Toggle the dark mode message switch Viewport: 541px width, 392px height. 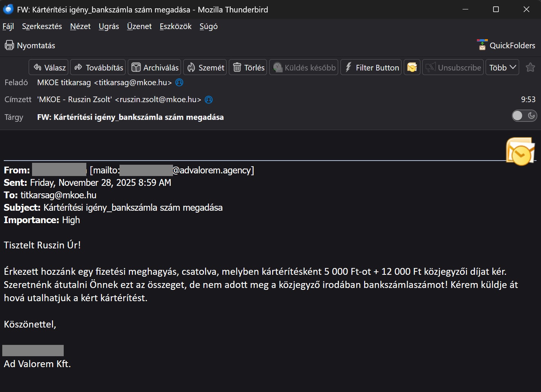point(524,116)
